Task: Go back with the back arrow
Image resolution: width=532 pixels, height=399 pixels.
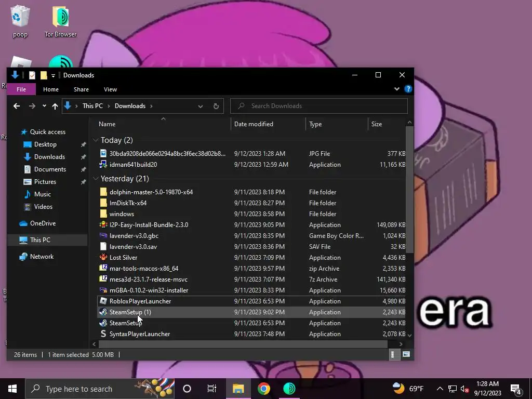Action: click(17, 106)
